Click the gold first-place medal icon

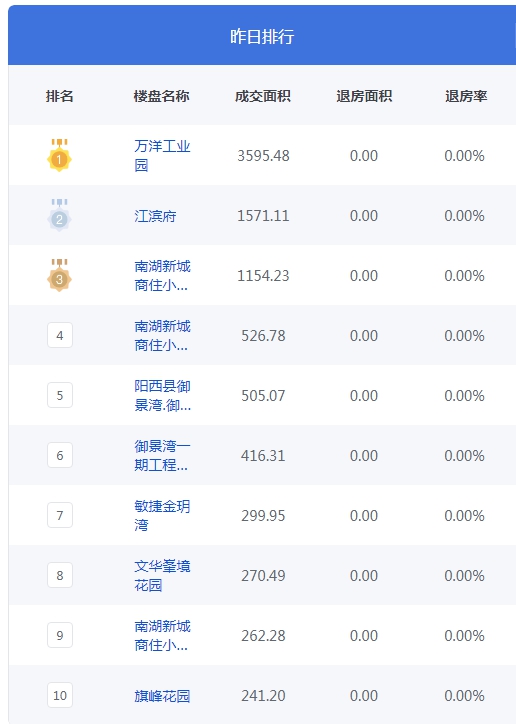pyautogui.click(x=59, y=155)
